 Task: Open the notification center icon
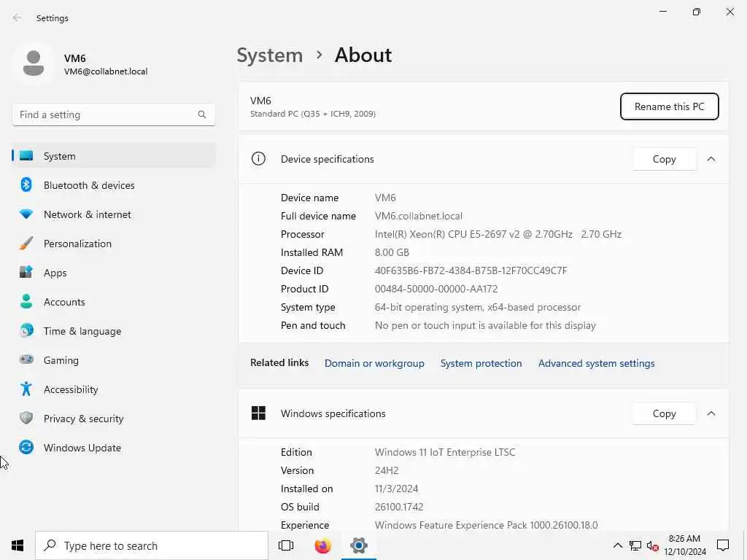tap(723, 545)
